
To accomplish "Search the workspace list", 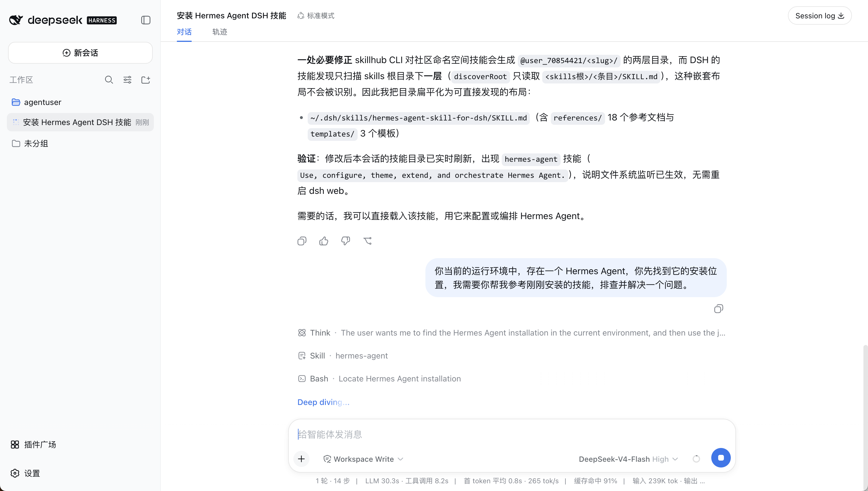I will [109, 80].
